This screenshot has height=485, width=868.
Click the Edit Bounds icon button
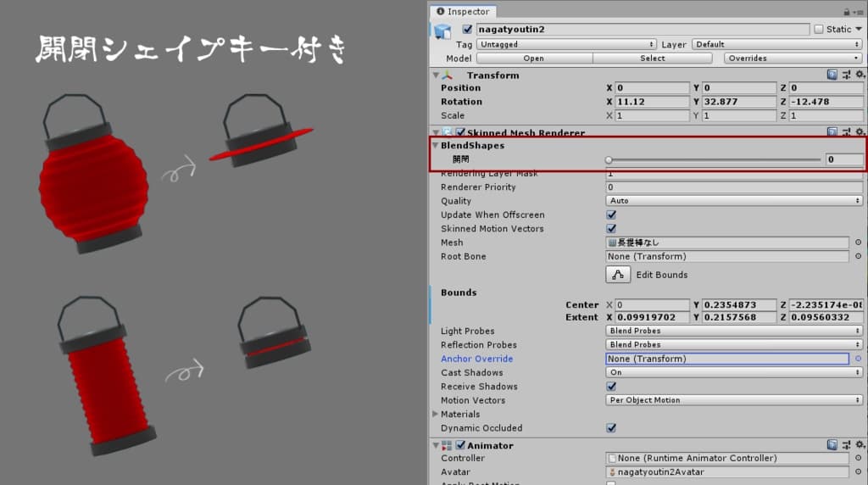tap(618, 275)
